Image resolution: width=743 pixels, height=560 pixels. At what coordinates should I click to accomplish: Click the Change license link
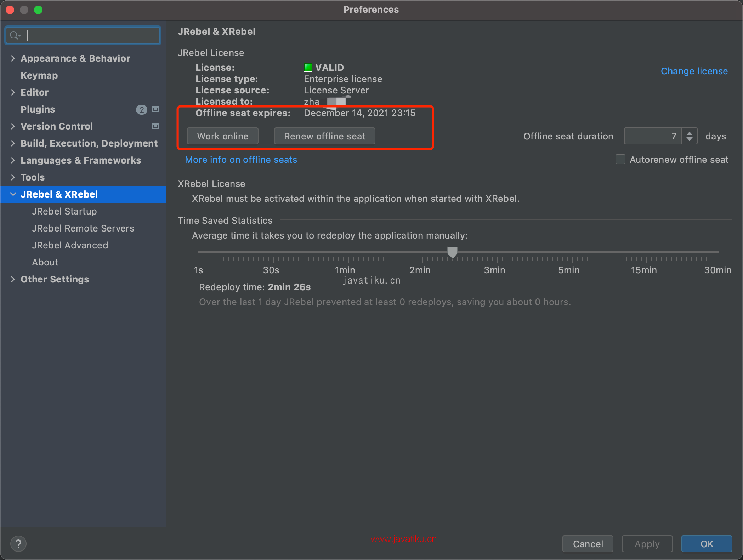pyautogui.click(x=694, y=71)
